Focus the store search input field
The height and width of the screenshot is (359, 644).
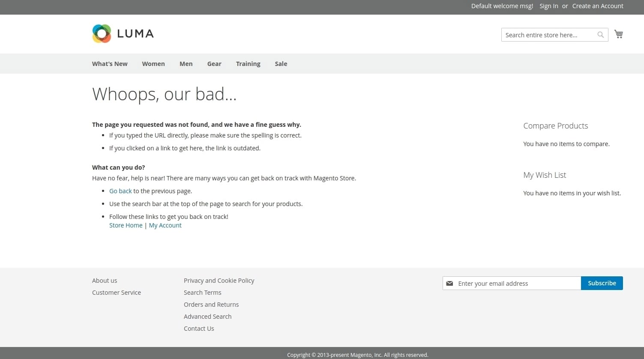point(548,35)
